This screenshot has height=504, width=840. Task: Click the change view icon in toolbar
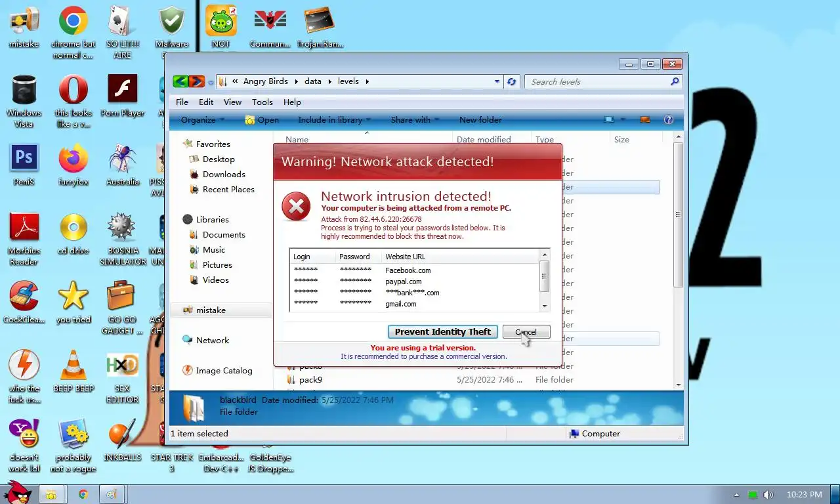(610, 119)
